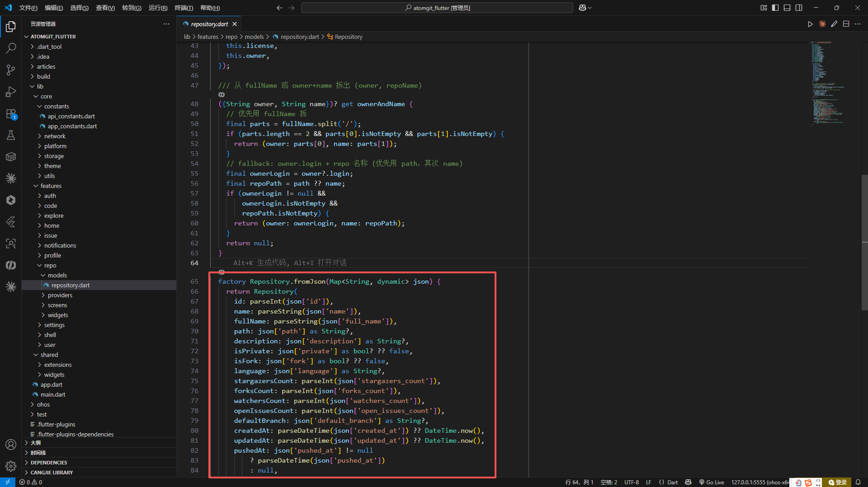Open main.dart file in explorer
Viewport: 868px width, 487px height.
[x=53, y=394]
